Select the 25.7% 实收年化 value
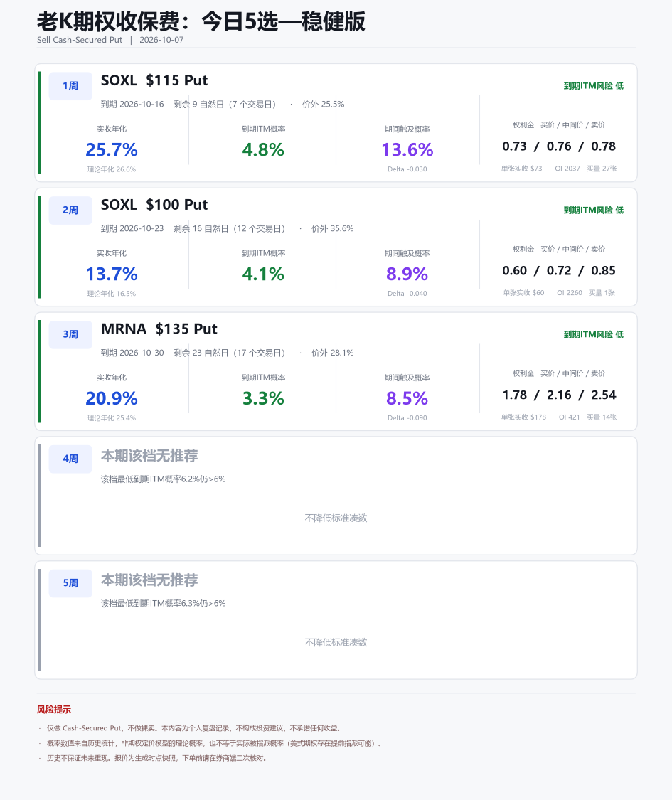The height and width of the screenshot is (800, 672). pyautogui.click(x=111, y=149)
